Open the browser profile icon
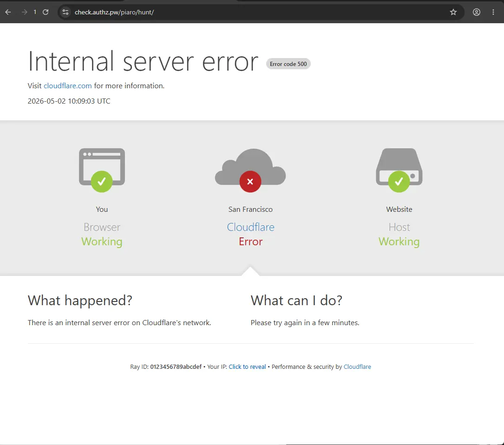 tap(476, 12)
